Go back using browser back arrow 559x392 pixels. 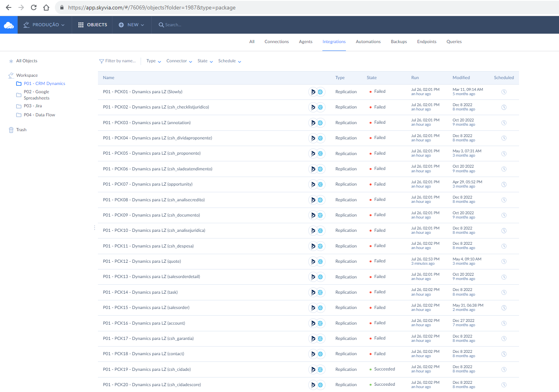[x=9, y=7]
